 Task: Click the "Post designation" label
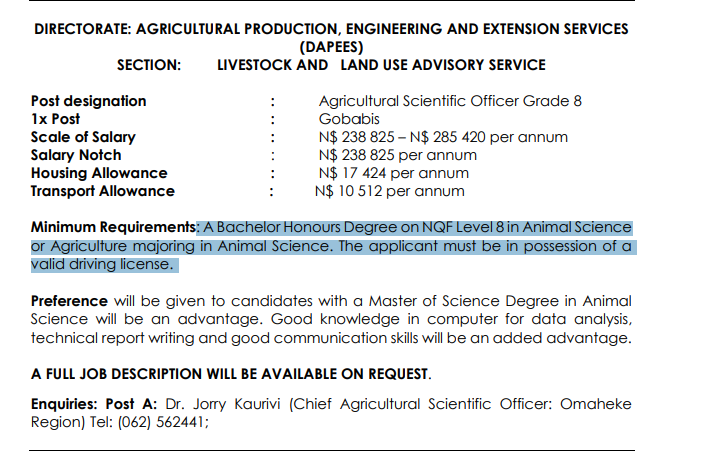[x=88, y=101]
